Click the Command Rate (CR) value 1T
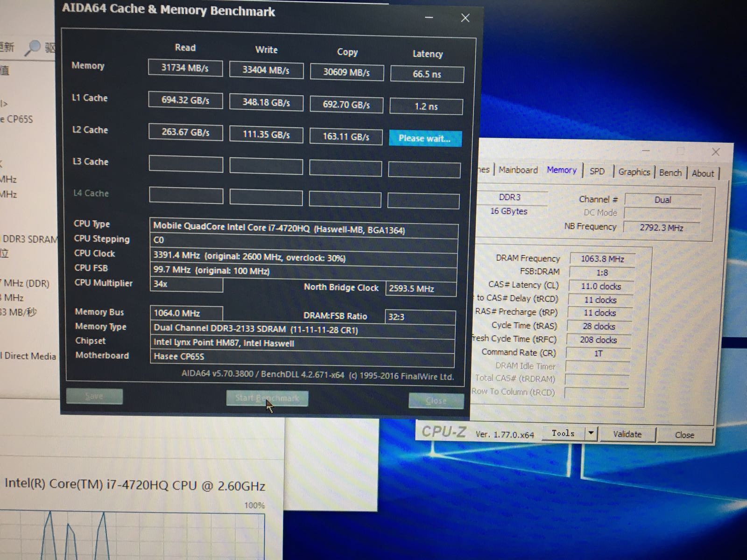Screen dimensions: 747x560 tap(598, 354)
